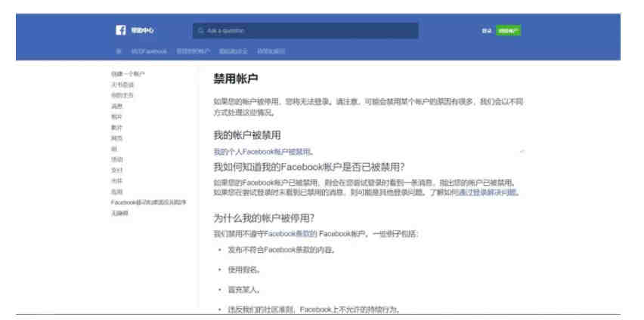Select 照片 in the sidebar
Screen dimensions: 644x320
(116, 116)
